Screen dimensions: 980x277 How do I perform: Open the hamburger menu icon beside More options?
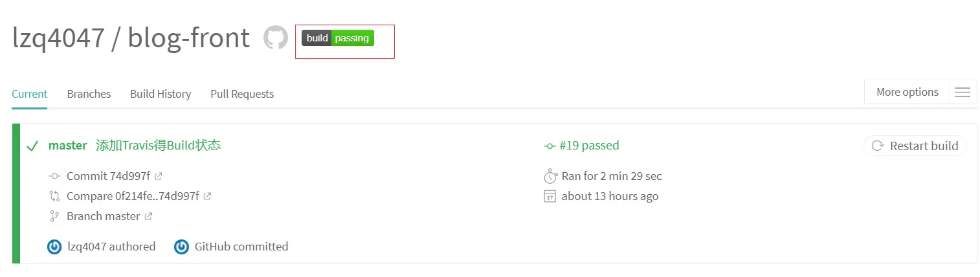point(963,93)
